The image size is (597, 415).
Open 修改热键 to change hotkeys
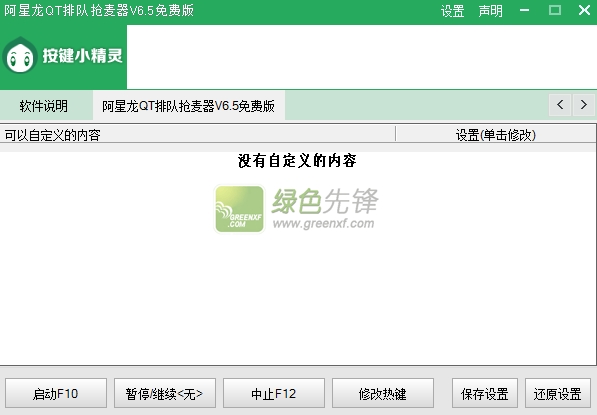383,393
